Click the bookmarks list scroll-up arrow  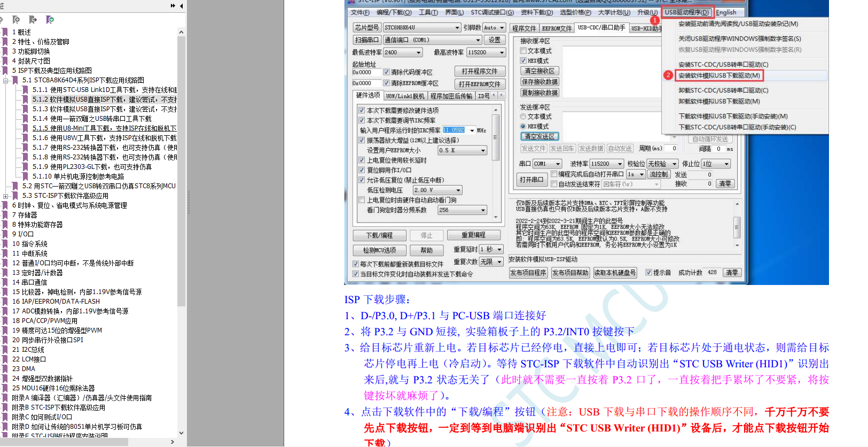point(181,32)
